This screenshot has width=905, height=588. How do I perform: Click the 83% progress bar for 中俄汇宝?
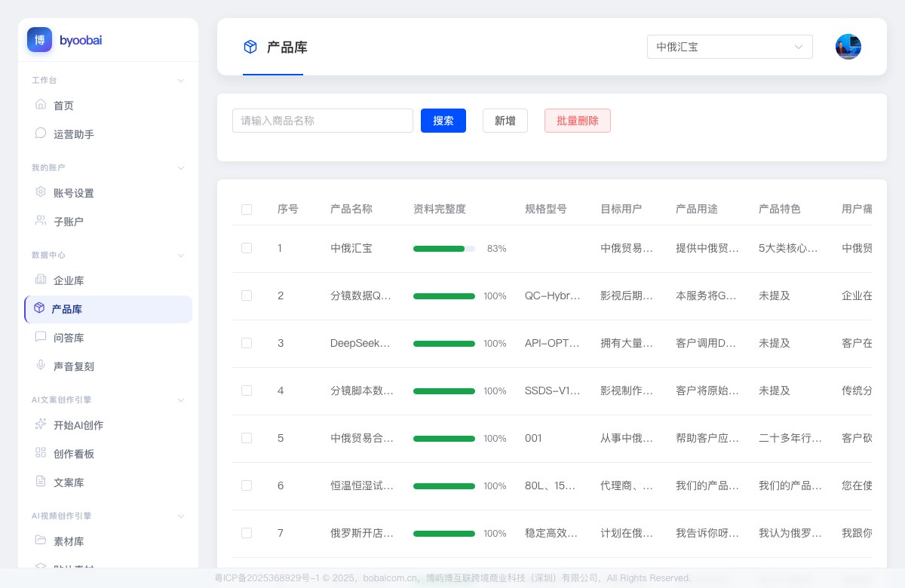(x=444, y=248)
